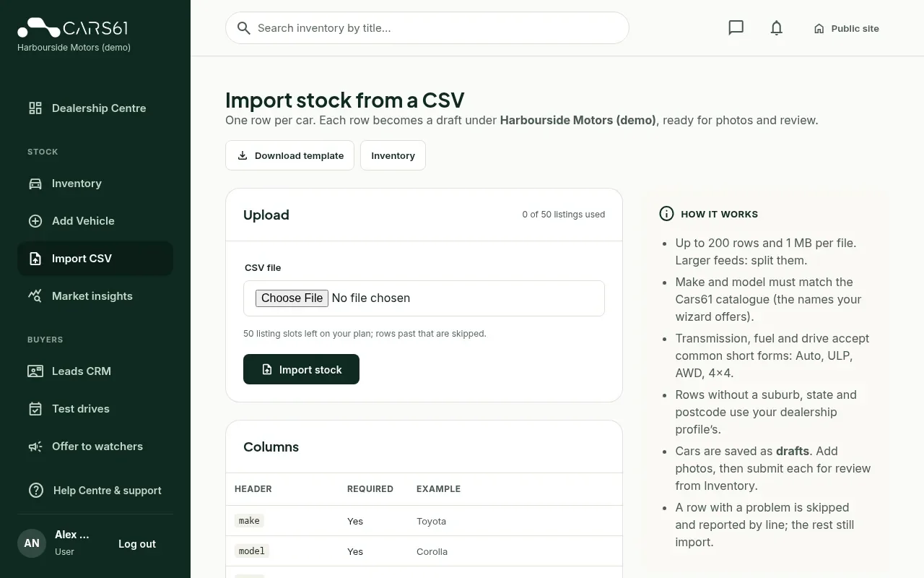Click the Add Vehicle plus icon

coord(35,221)
